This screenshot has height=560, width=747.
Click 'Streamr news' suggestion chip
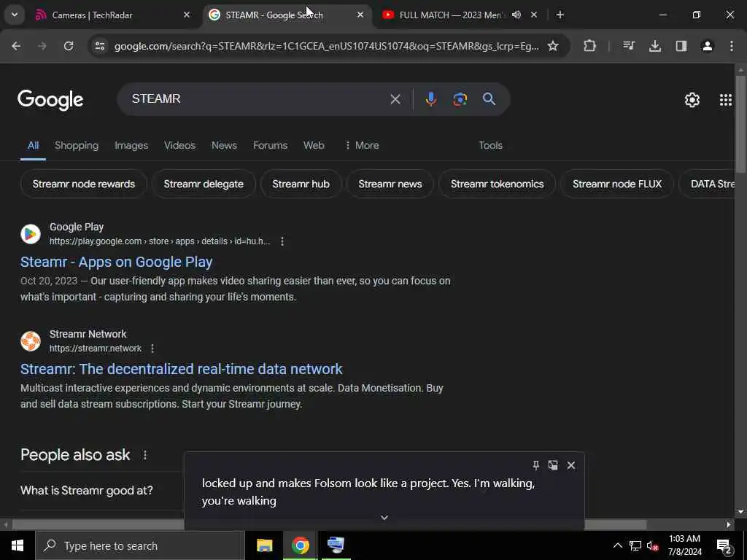tap(390, 184)
